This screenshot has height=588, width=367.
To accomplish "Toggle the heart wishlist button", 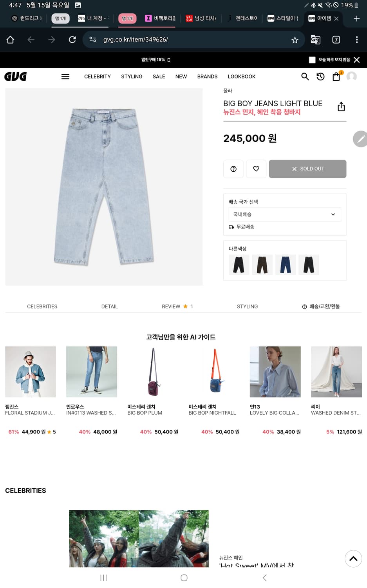I will tap(256, 169).
